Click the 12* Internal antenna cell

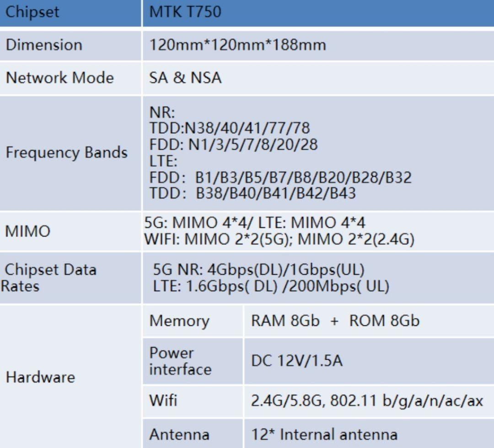(x=369, y=434)
